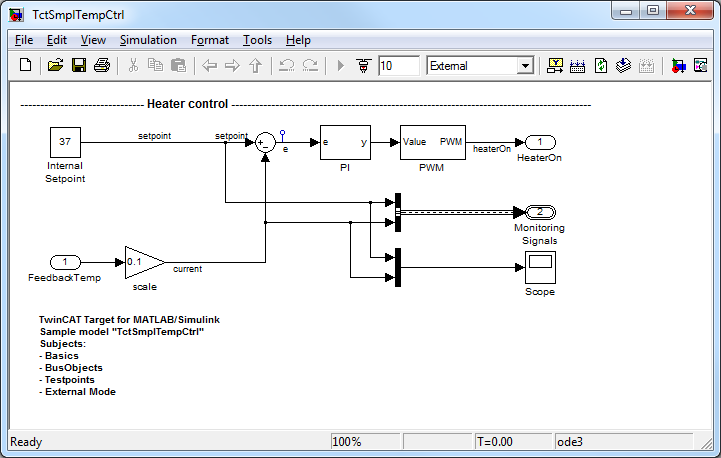Click the simulation stop time field
Screen dimensions: 721x458
(x=399, y=66)
